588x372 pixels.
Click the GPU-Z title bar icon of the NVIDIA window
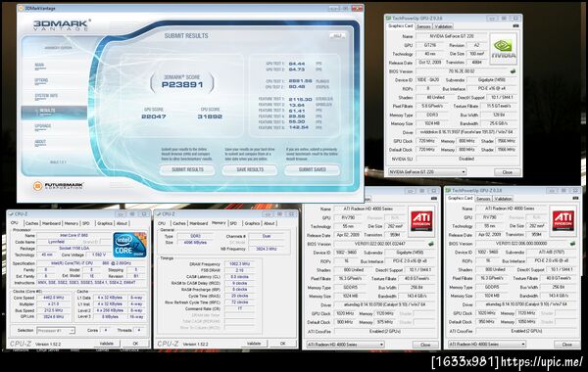[388, 18]
